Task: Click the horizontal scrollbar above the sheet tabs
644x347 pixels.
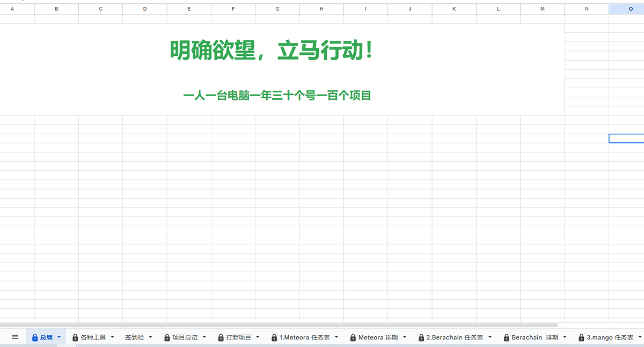Action: pos(279,325)
